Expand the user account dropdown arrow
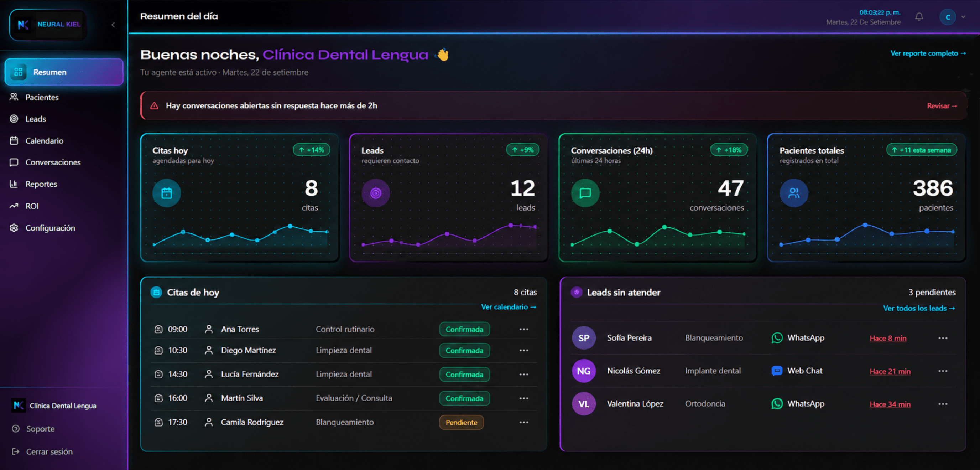 coord(963,17)
